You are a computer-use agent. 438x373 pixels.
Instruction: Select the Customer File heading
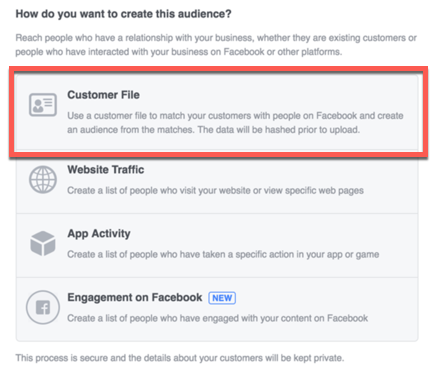103,95
